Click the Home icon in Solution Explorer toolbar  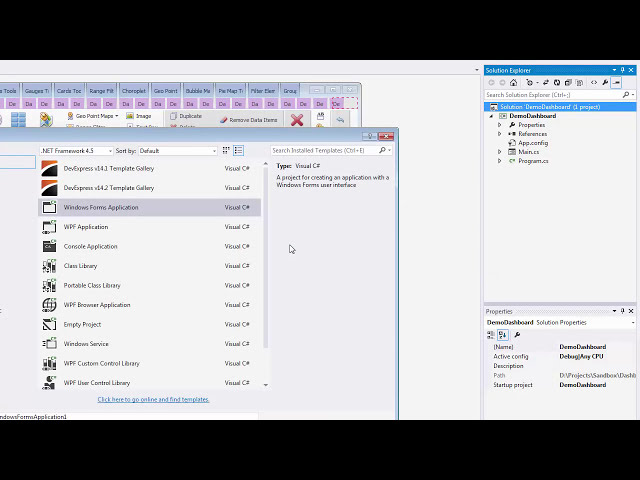pos(513,82)
